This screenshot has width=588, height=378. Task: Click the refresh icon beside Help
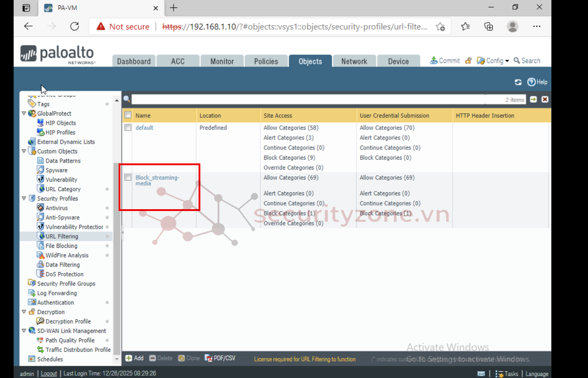point(518,82)
